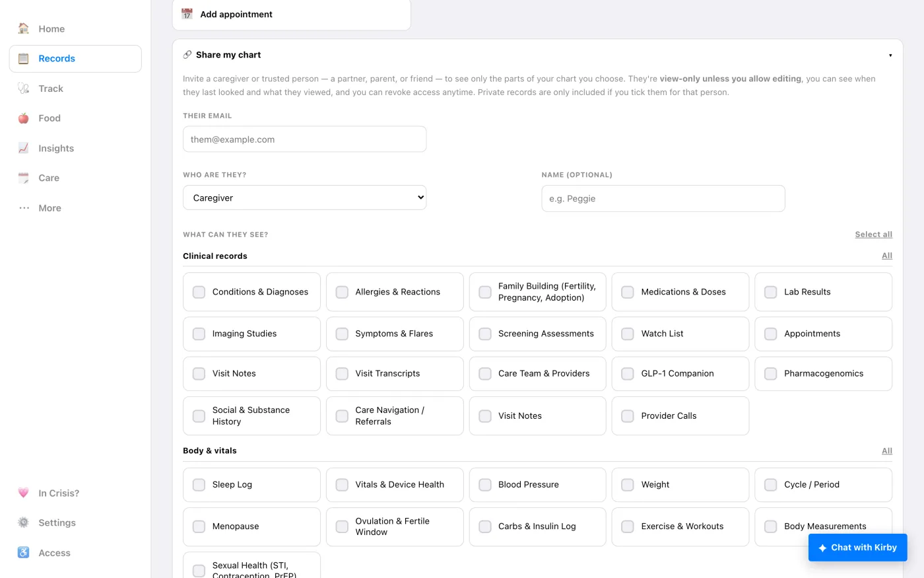Viewport: 924px width, 578px height.
Task: Go to the Care menu item
Action: (x=75, y=178)
